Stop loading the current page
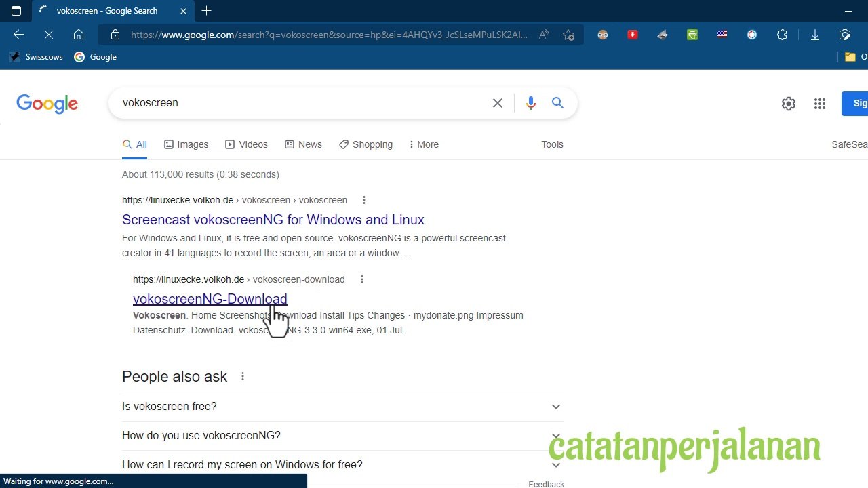This screenshot has height=488, width=868. coord(49,35)
